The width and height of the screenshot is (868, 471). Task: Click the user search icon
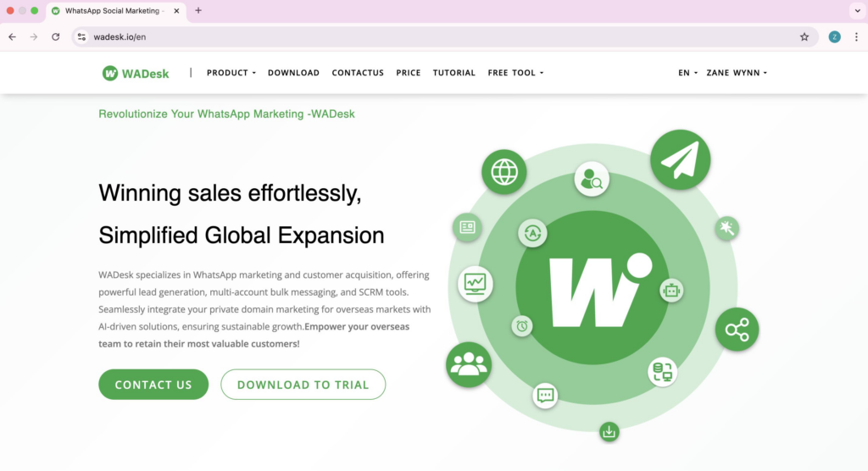[x=592, y=180]
